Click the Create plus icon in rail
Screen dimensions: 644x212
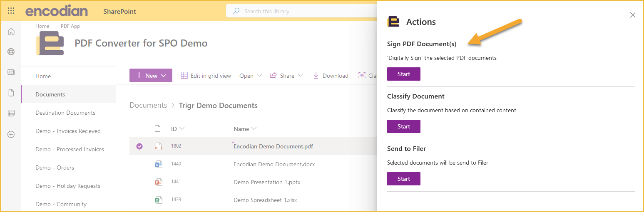[11, 134]
